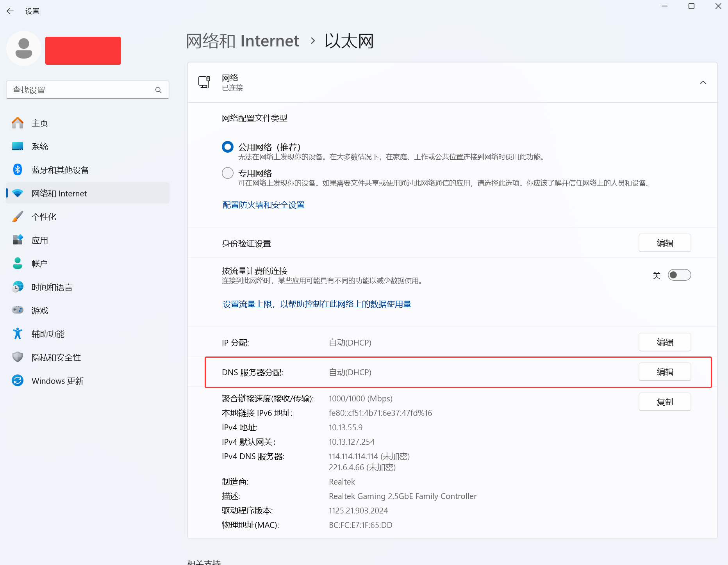Image resolution: width=728 pixels, height=565 pixels.
Task: Click the 隐私和安全性 shield icon
Action: coord(18,357)
